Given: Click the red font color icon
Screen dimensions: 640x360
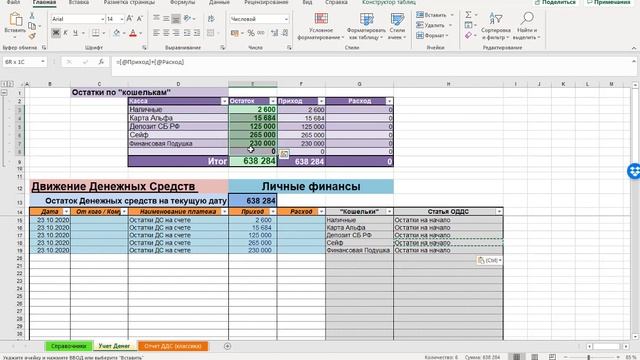Looking at the screenshot, I should point(133,33).
